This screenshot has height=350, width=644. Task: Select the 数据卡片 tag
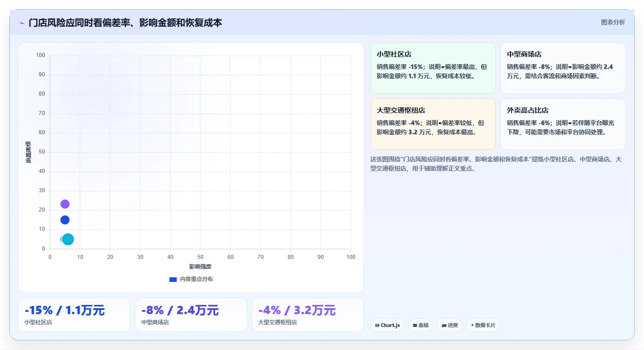pyautogui.click(x=483, y=325)
